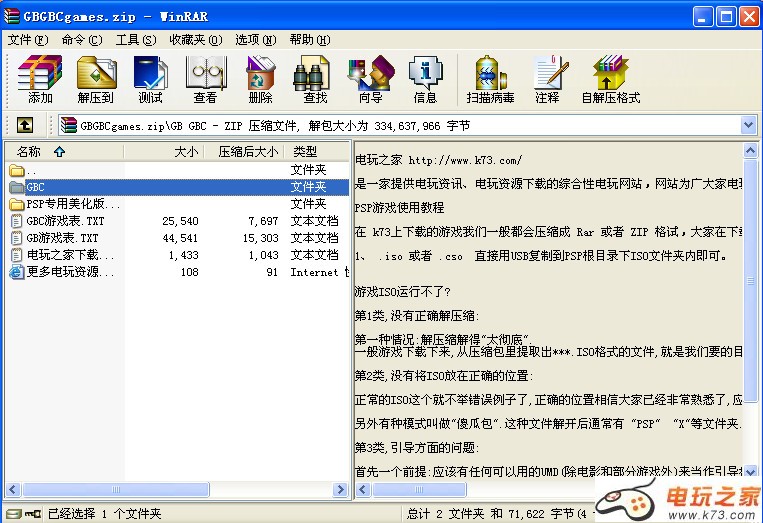This screenshot has width=763, height=523.
Task: Click the 压缩后大小 column header
Action: [247, 152]
